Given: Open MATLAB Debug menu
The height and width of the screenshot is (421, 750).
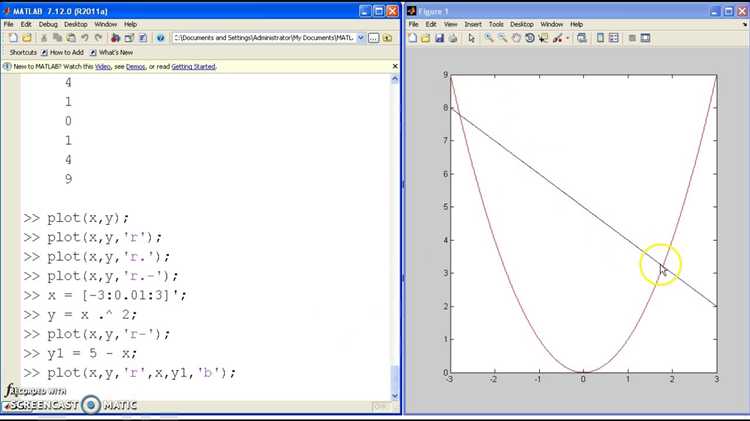Looking at the screenshot, I should click(x=48, y=24).
